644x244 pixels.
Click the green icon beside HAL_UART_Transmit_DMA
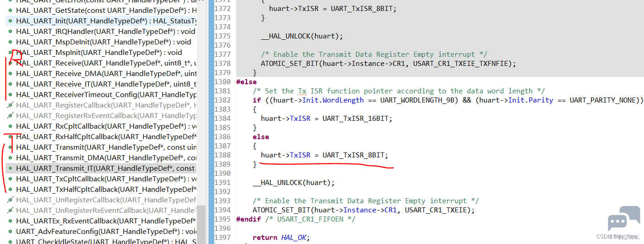pos(11,158)
